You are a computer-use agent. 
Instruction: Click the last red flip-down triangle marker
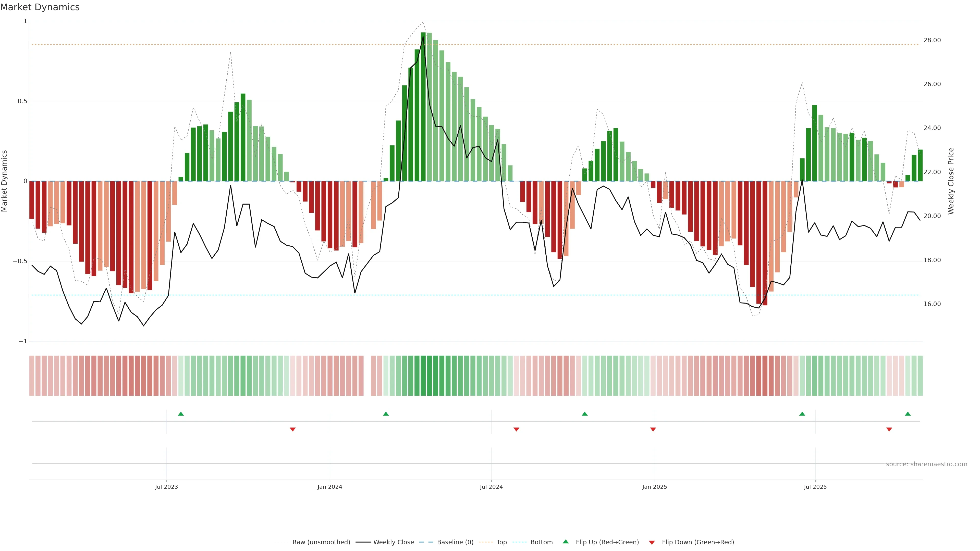click(x=889, y=429)
